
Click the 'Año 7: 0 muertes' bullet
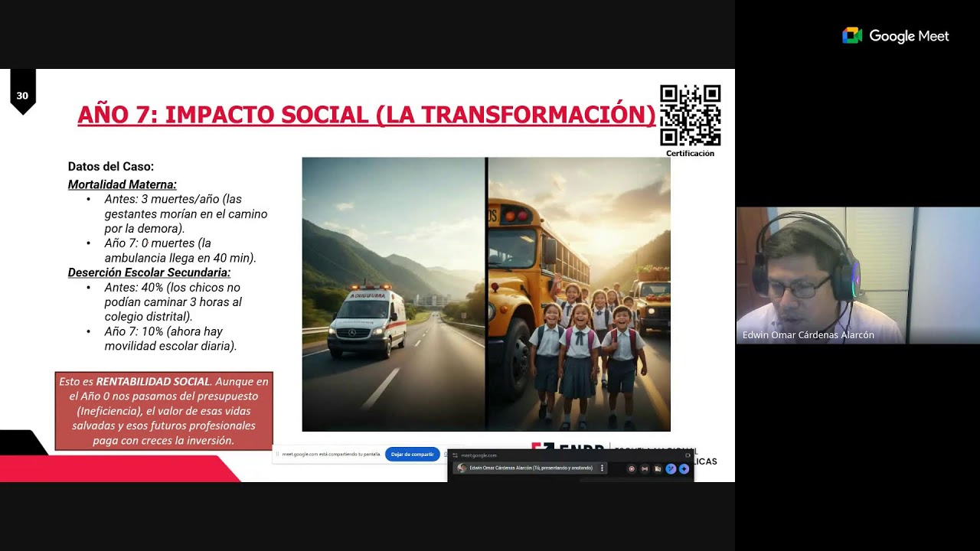coord(180,250)
